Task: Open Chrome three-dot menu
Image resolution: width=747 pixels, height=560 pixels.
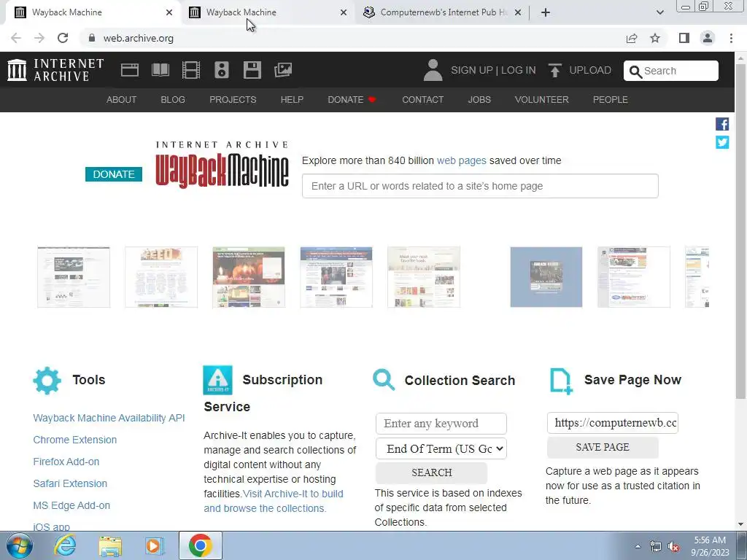Action: tap(731, 38)
